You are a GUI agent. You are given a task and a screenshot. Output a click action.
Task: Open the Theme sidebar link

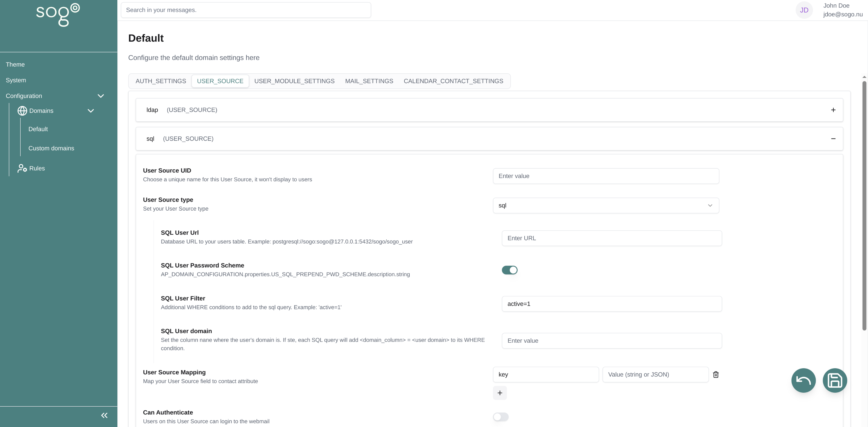pyautogui.click(x=15, y=64)
